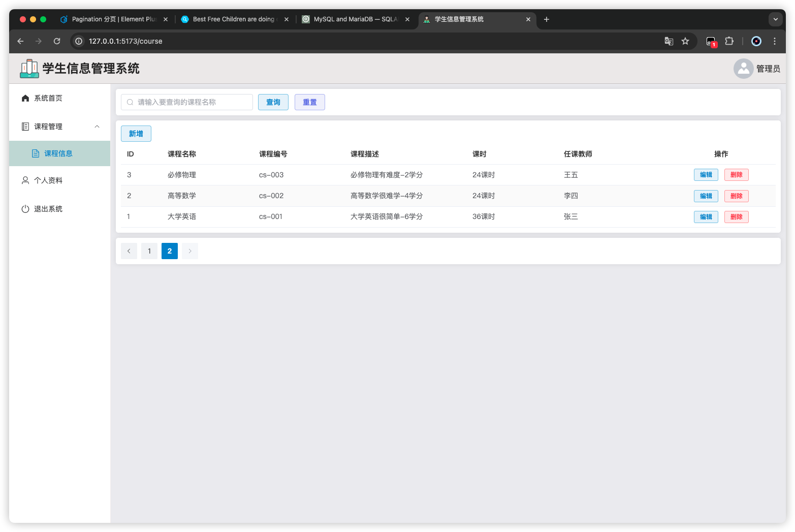Delete the 大学英语 course row
This screenshot has height=532, width=795.
737,217
